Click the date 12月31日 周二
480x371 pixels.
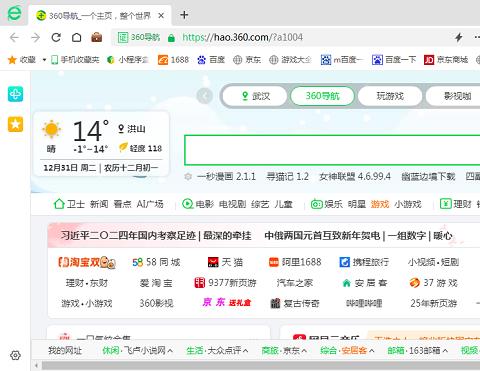click(x=70, y=168)
